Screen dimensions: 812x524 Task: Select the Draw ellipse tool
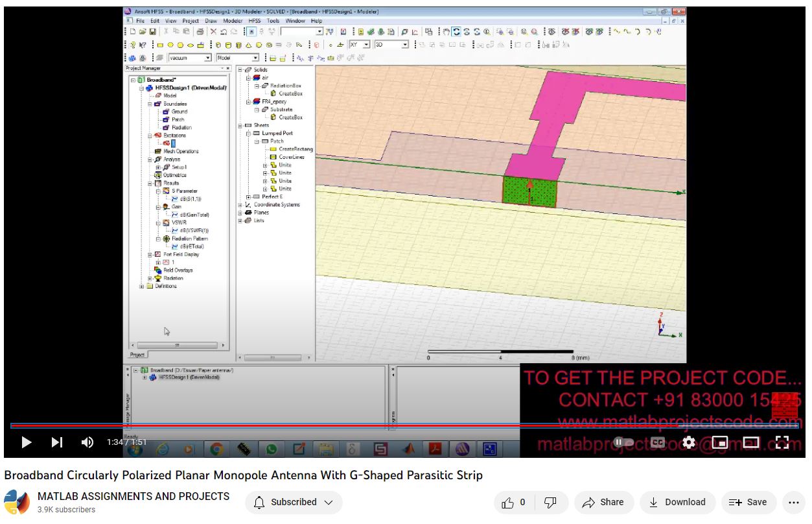point(191,45)
